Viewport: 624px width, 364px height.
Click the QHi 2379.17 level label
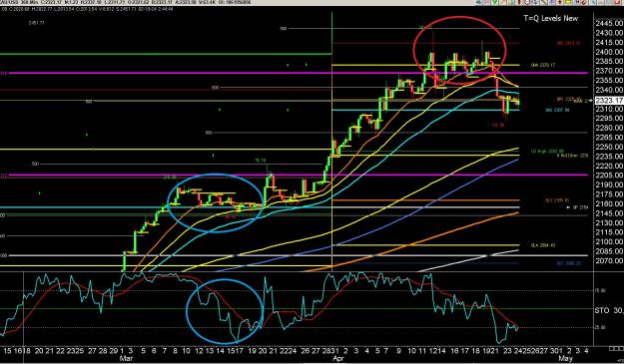[543, 65]
